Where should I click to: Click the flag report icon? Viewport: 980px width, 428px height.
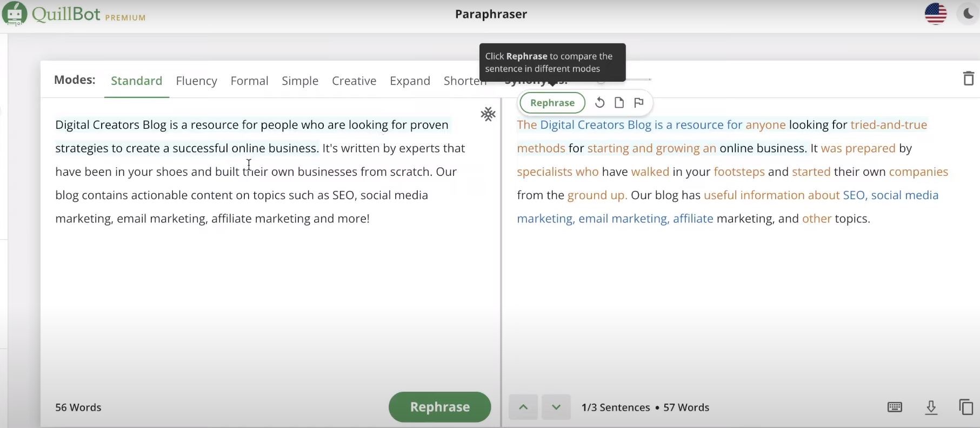coord(639,103)
